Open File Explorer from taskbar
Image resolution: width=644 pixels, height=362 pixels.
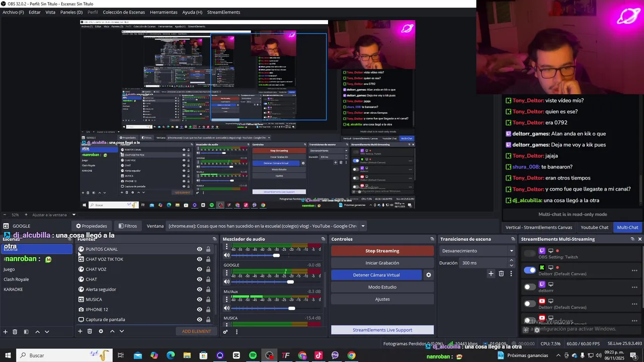[187, 355]
